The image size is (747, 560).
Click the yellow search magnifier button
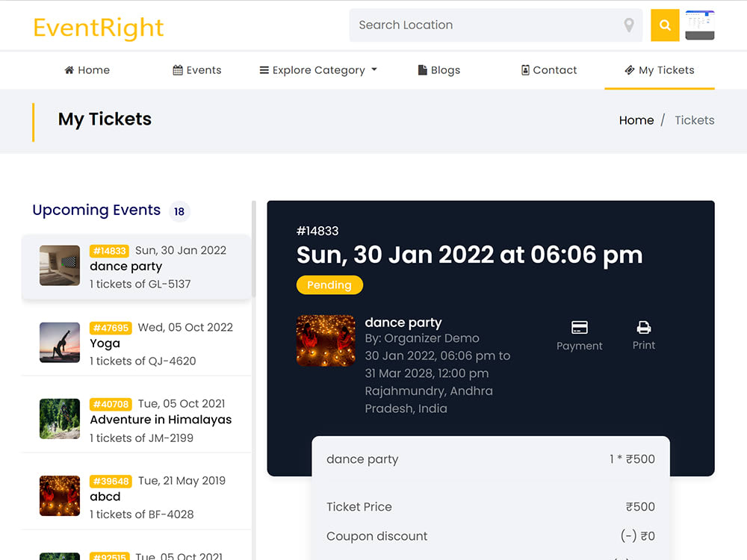pyautogui.click(x=665, y=25)
